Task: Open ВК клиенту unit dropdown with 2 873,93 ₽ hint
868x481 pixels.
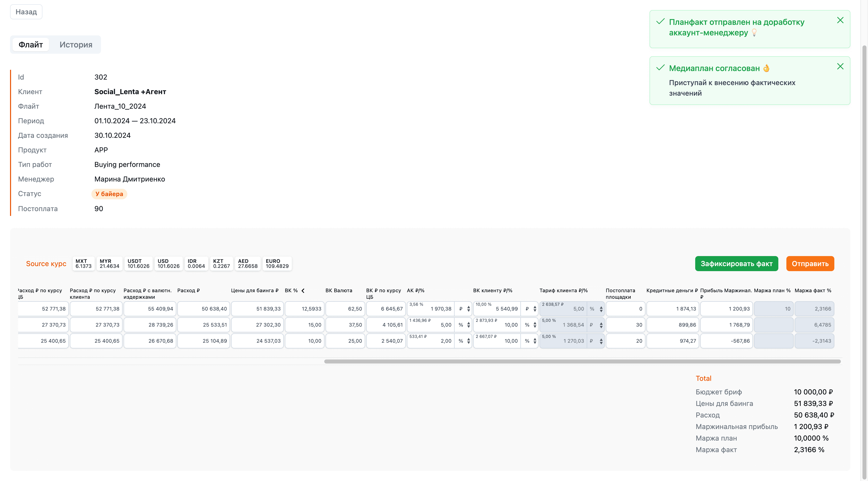Action: [x=530, y=325]
